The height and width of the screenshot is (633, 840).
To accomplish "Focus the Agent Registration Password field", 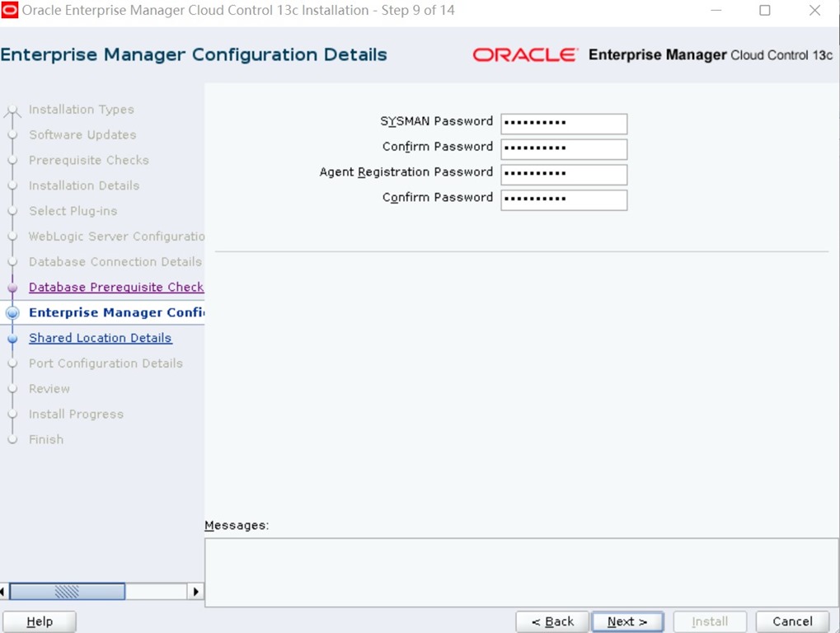I will click(x=564, y=175).
